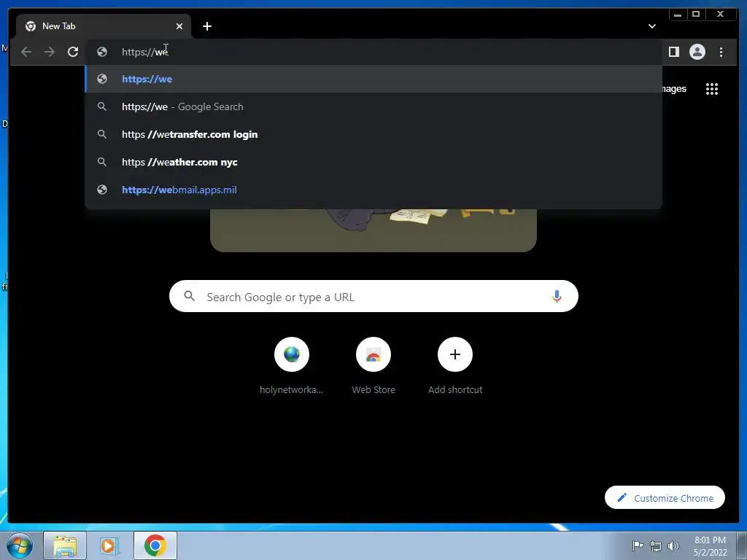This screenshot has width=747, height=560.
Task: Choose the highlighted https://we suggestion
Action: tap(373, 79)
